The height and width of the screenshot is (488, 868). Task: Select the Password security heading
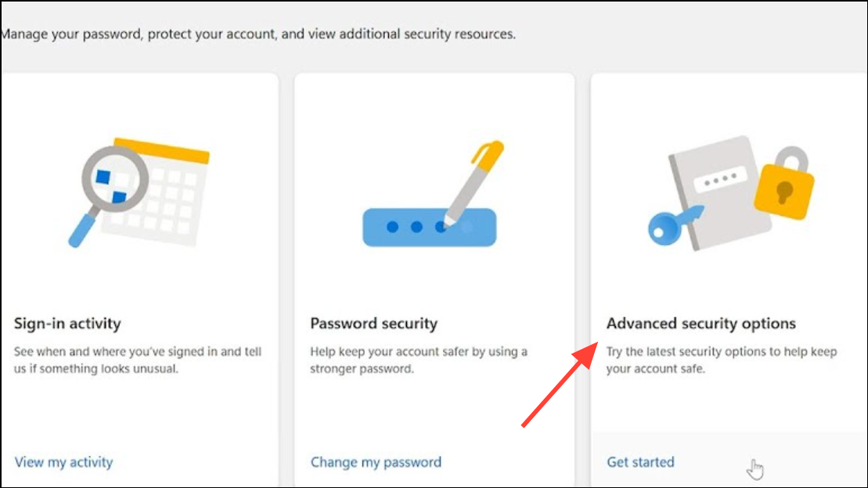click(x=373, y=323)
